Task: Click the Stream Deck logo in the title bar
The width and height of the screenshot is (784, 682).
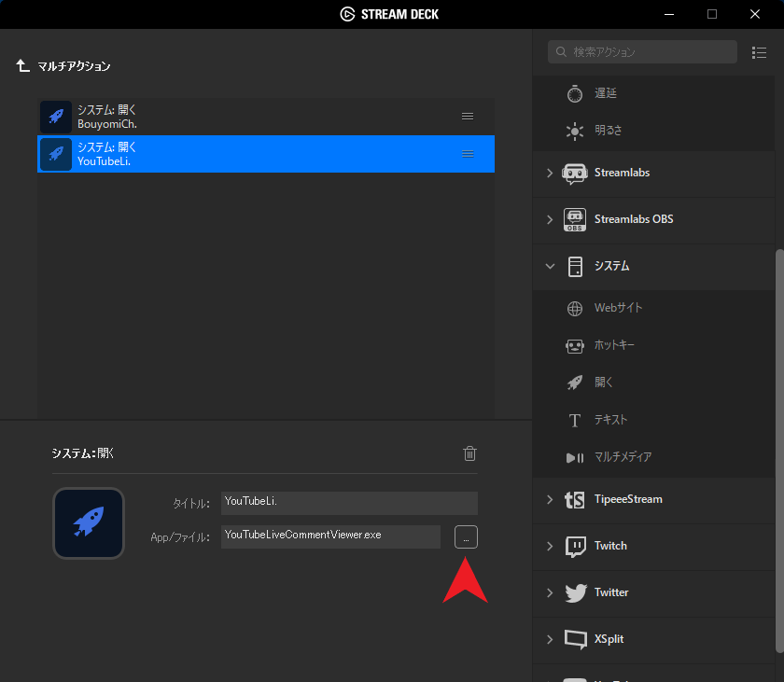Action: (347, 14)
